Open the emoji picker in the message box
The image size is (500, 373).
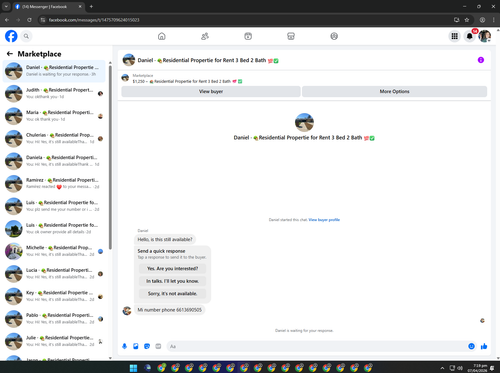tap(471, 346)
